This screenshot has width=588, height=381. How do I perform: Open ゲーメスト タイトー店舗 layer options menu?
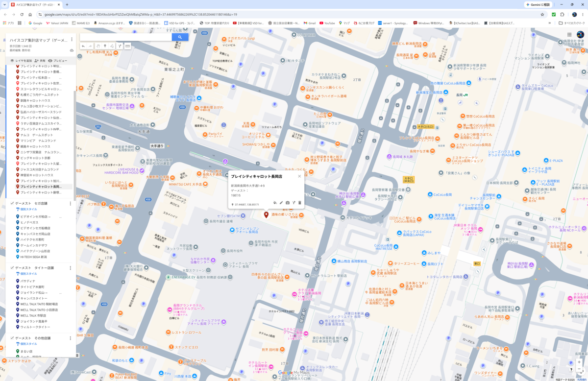click(71, 268)
